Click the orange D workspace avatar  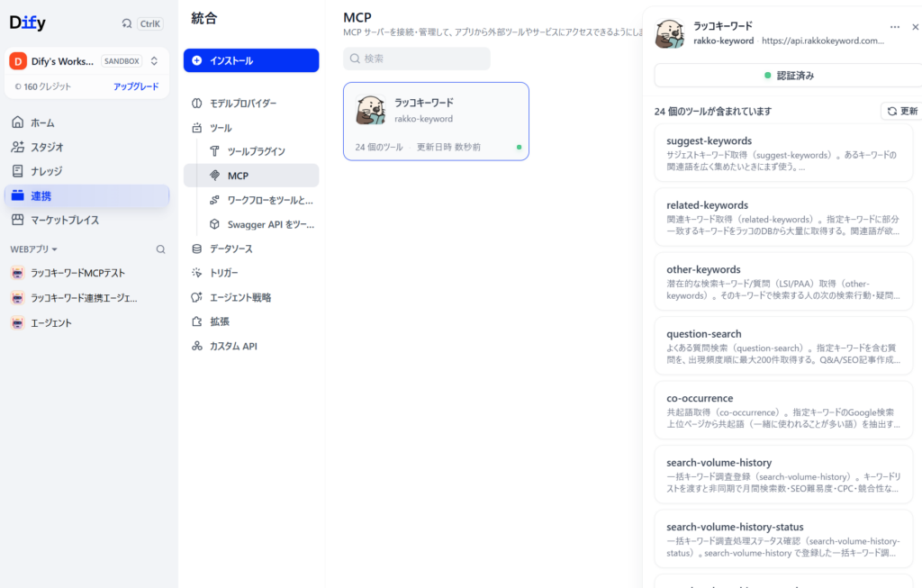click(x=18, y=61)
